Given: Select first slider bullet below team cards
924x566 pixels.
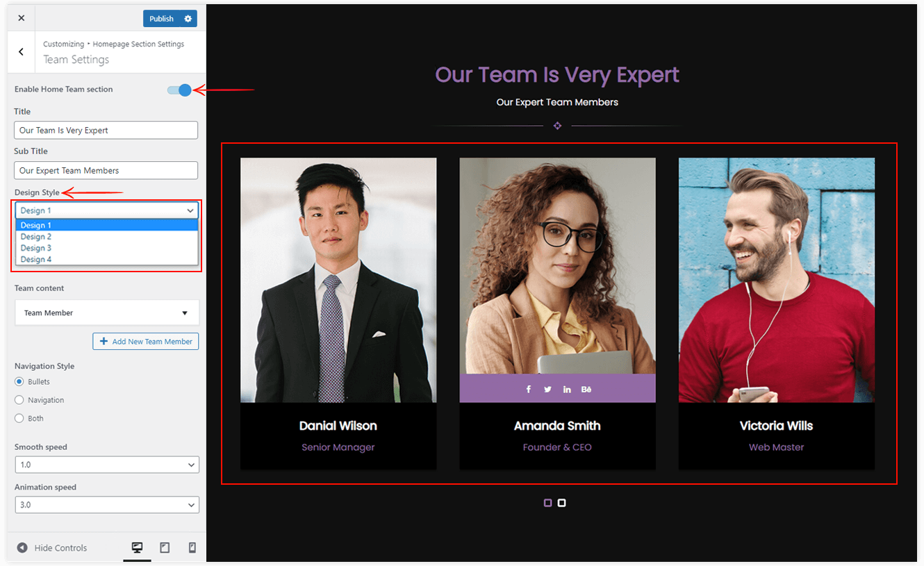Looking at the screenshot, I should 547,503.
